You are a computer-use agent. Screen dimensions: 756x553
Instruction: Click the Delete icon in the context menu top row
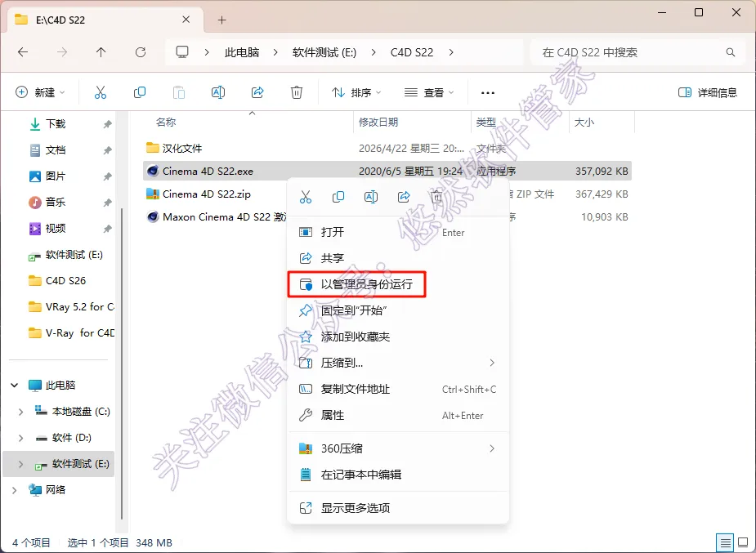point(436,197)
